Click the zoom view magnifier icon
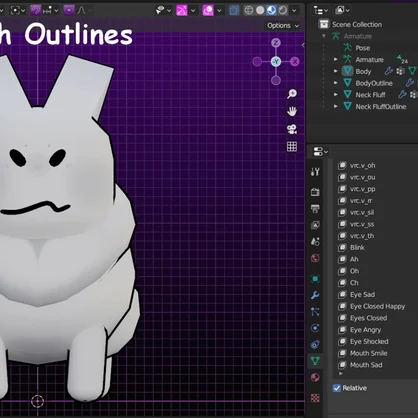Viewport: 418px width, 418px height. 292,94
